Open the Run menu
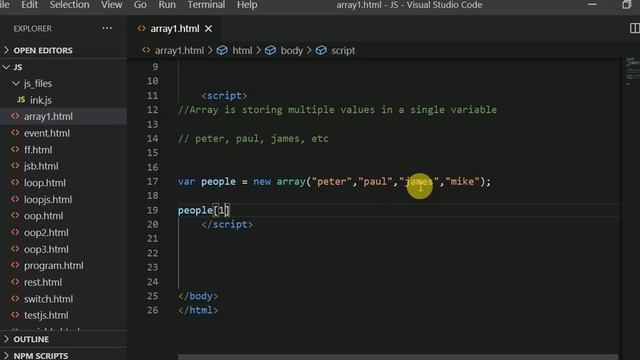Image resolution: width=640 pixels, height=360 pixels. [x=167, y=5]
